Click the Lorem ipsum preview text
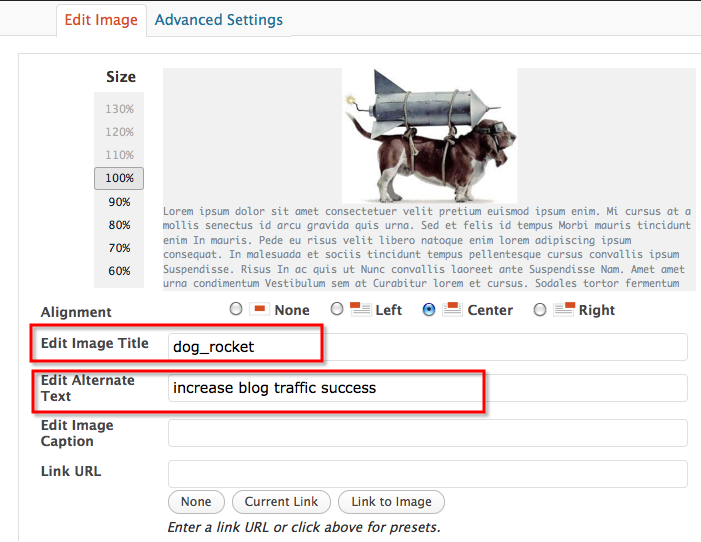The image size is (701, 542). coord(427,247)
